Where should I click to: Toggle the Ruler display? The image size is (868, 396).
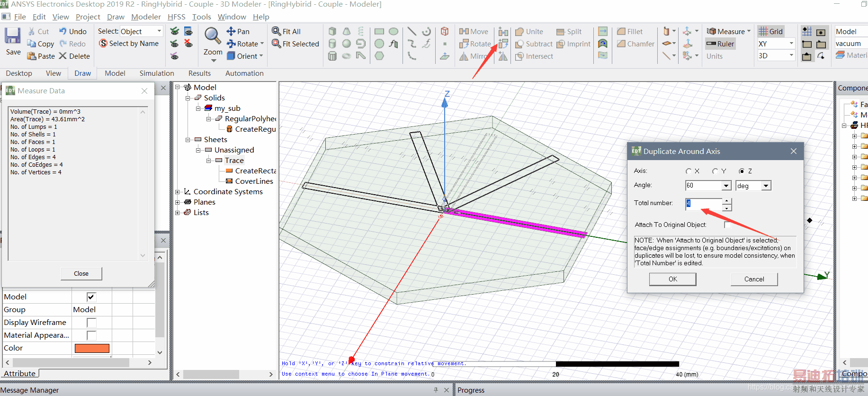coord(720,44)
